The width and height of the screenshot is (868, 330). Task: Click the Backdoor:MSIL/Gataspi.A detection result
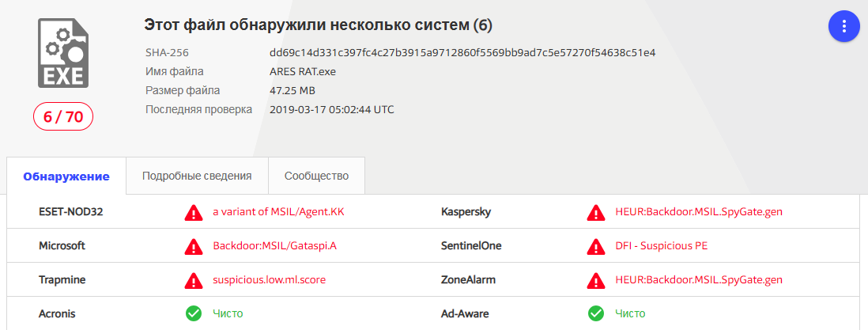pyautogui.click(x=274, y=246)
